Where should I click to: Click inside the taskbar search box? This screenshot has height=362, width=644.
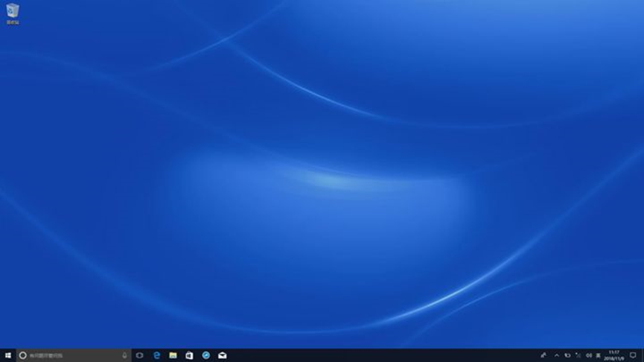(x=74, y=355)
